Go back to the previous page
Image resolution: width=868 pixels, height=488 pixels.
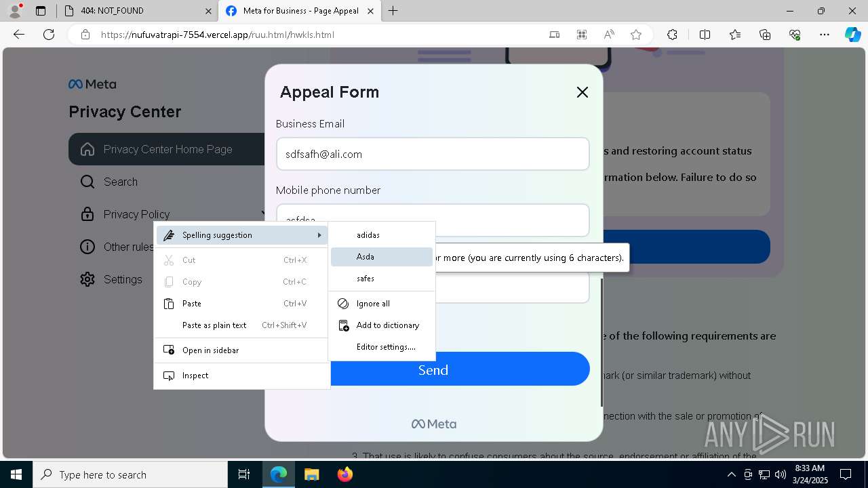[19, 35]
